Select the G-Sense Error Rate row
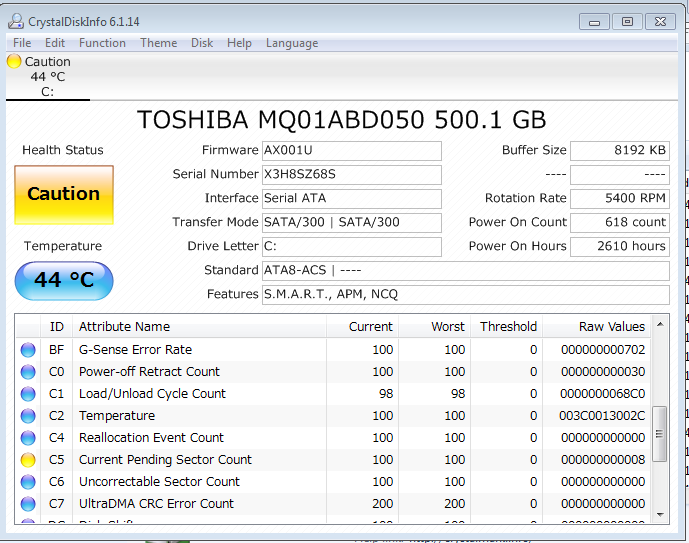689x543 pixels. click(333, 350)
